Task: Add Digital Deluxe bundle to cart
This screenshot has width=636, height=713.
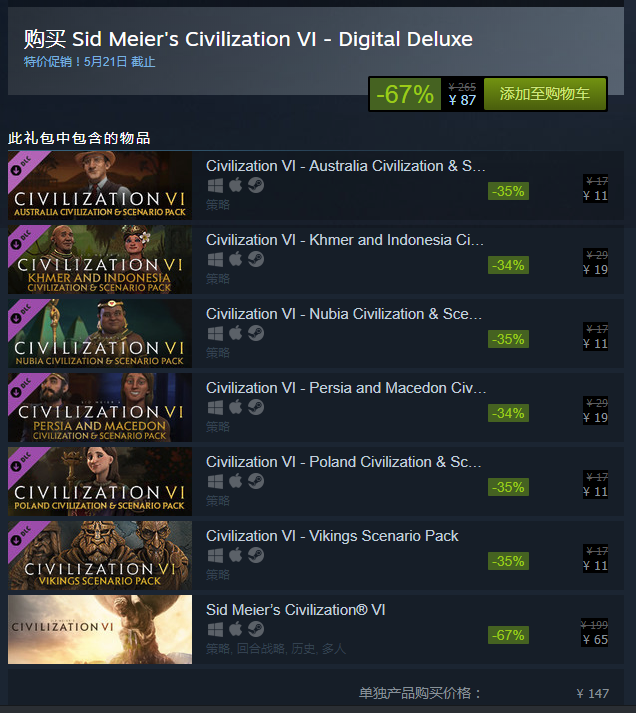Action: (x=545, y=94)
